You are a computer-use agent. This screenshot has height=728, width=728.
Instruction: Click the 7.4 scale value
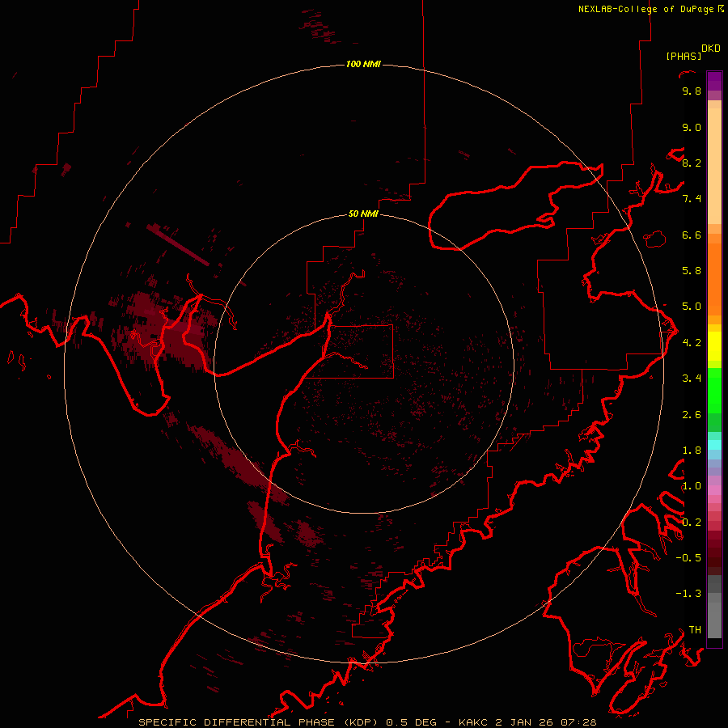coord(692,199)
